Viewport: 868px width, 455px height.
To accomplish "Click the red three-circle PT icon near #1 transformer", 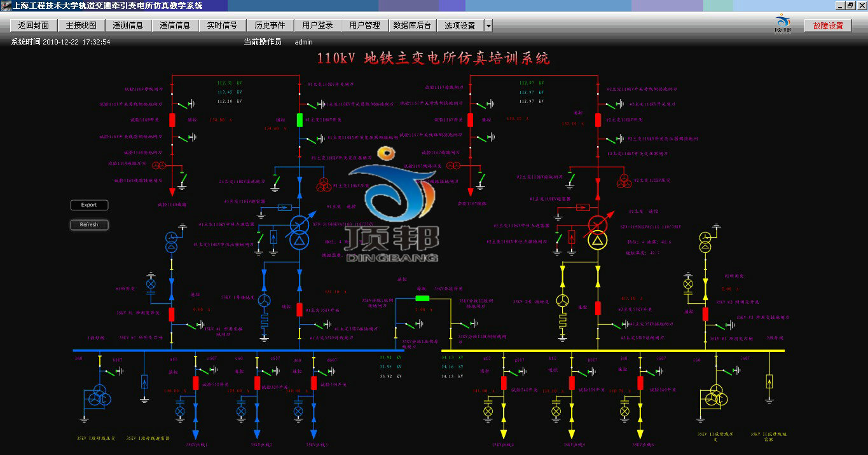I will [324, 184].
